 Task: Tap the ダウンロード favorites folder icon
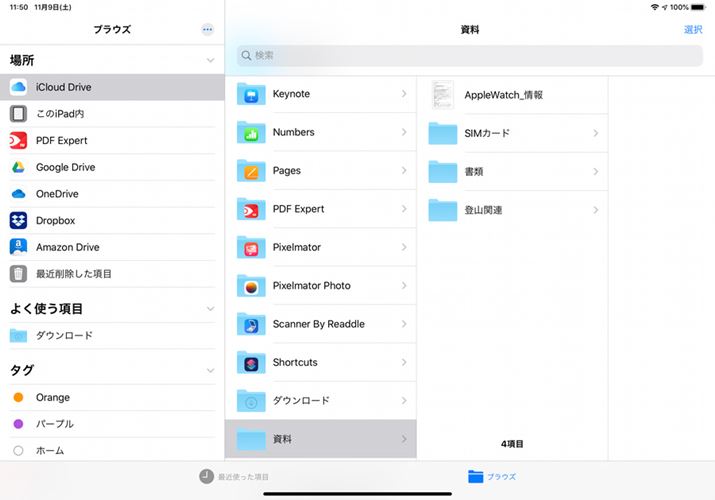click(x=18, y=335)
